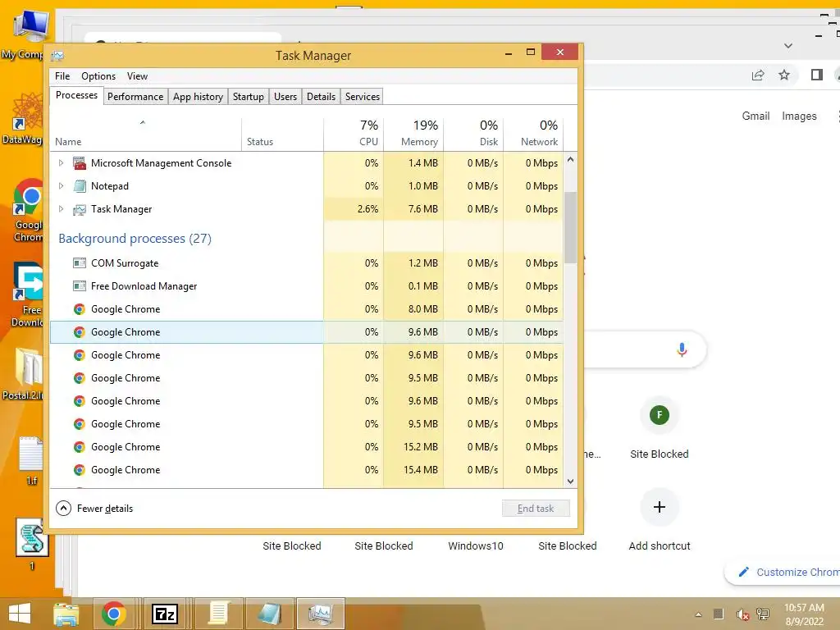Viewport: 840px width, 630px height.
Task: Bookmark this page with Chrome's star icon
Action: [x=784, y=75]
